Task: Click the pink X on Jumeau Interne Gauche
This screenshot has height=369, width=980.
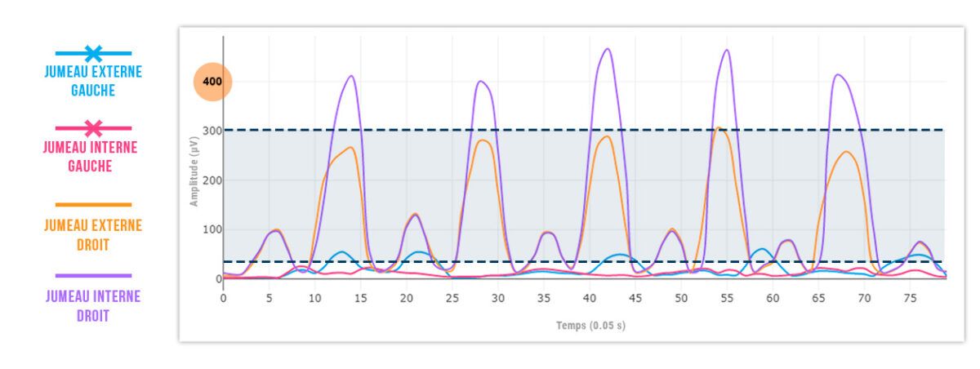Action: (x=94, y=128)
